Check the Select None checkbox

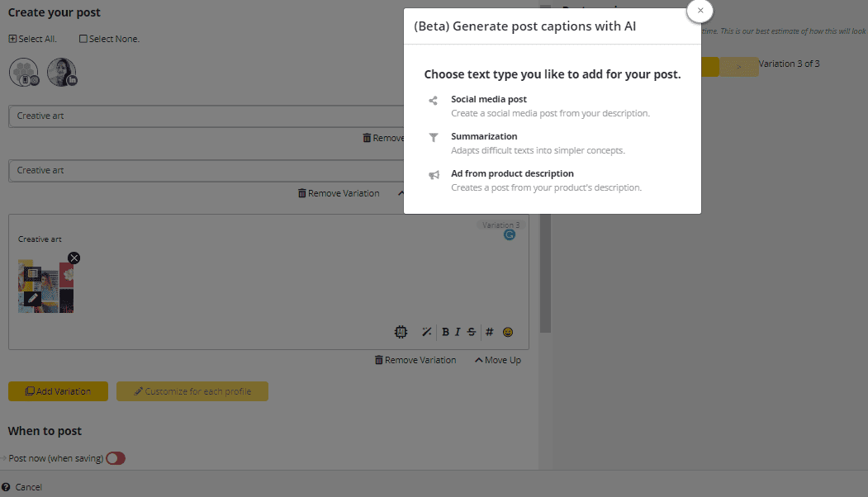[x=83, y=38]
